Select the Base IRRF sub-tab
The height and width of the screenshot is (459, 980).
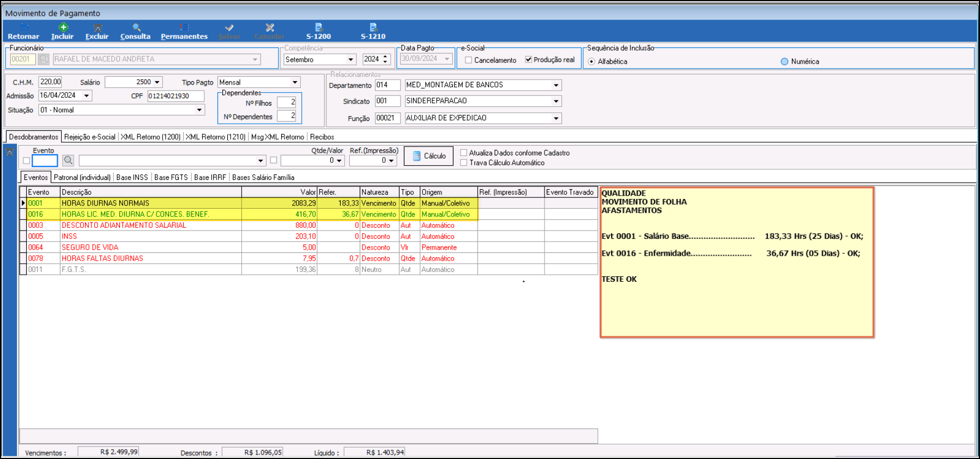(x=210, y=177)
